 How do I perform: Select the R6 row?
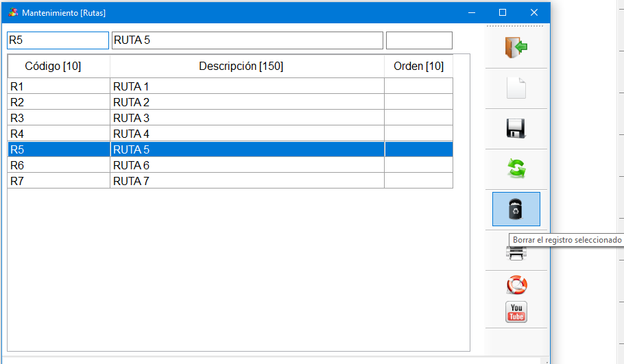(x=230, y=165)
